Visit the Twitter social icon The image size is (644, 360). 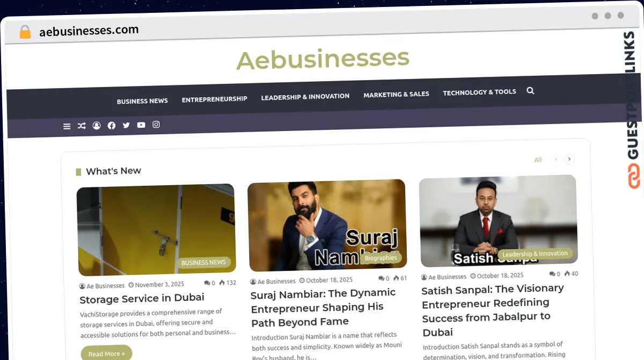coord(126,125)
